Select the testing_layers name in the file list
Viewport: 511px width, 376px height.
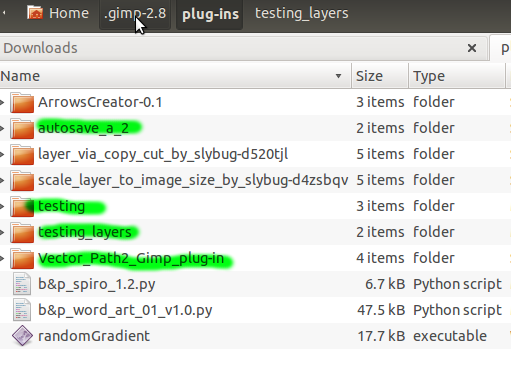(85, 232)
